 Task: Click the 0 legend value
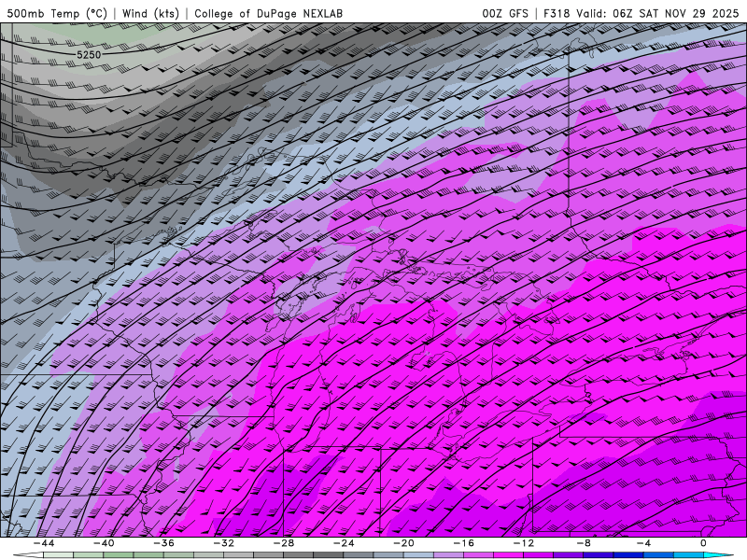tap(704, 543)
